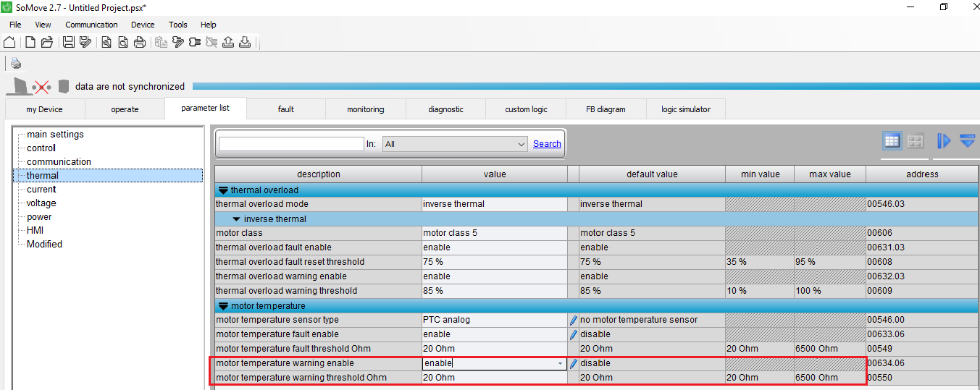Screen dimensions: 980x390
Task: Click the colored printer icon in second toolbar
Action: [15, 64]
